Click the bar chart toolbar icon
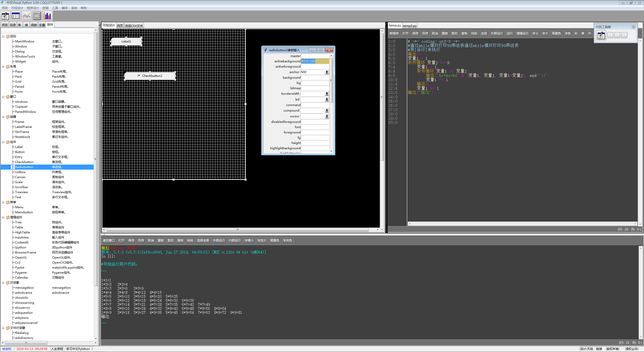Viewport: 644px width, 352px height. pyautogui.click(x=47, y=16)
